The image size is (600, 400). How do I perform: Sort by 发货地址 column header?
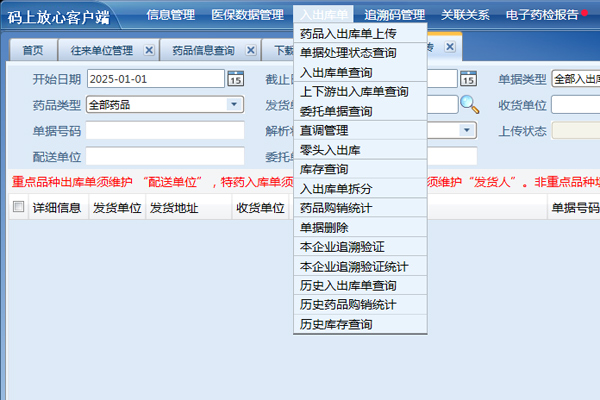tap(174, 208)
